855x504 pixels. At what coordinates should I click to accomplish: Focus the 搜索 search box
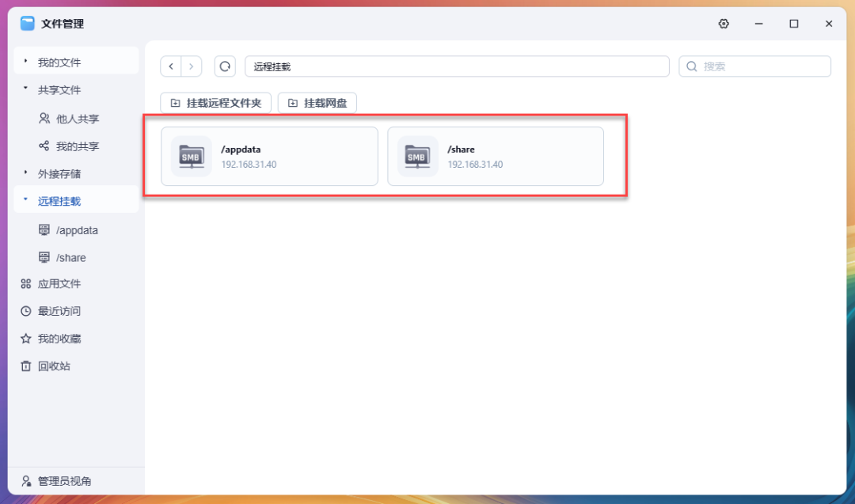(x=754, y=66)
